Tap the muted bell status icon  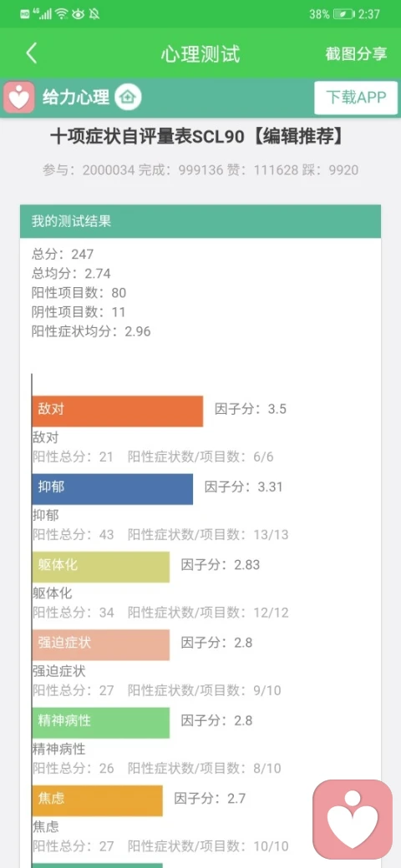point(94,14)
